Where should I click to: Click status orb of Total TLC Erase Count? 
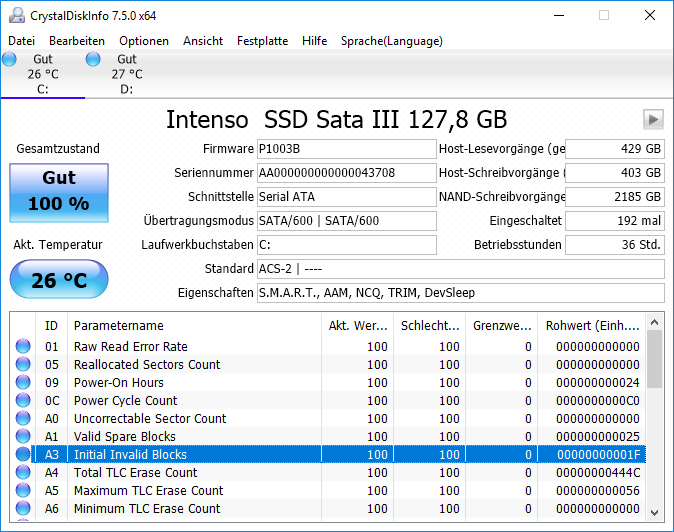click(x=23, y=472)
